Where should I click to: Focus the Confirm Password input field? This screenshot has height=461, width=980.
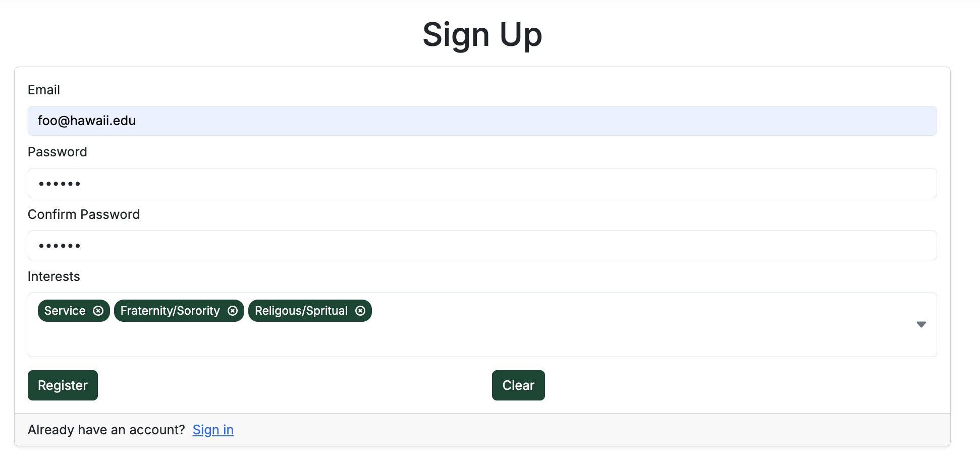(x=482, y=246)
